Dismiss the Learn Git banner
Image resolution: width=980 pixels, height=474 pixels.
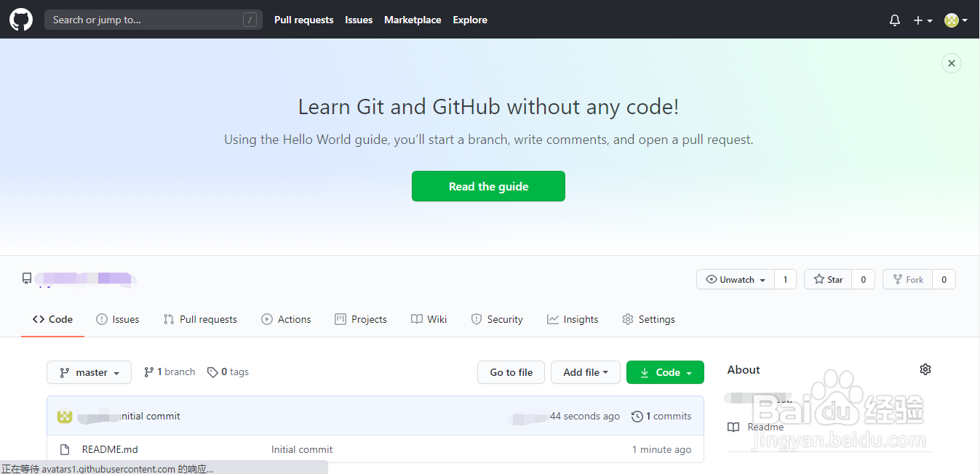[951, 63]
